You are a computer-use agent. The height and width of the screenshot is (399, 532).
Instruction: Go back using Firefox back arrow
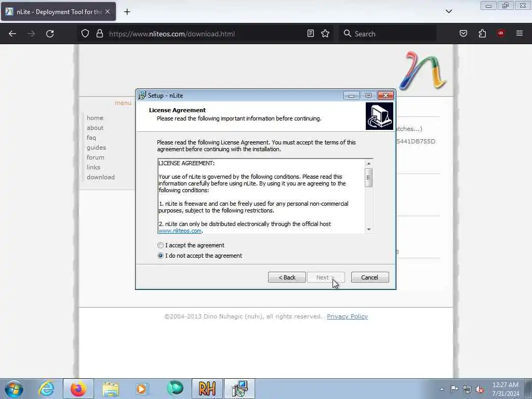click(12, 34)
